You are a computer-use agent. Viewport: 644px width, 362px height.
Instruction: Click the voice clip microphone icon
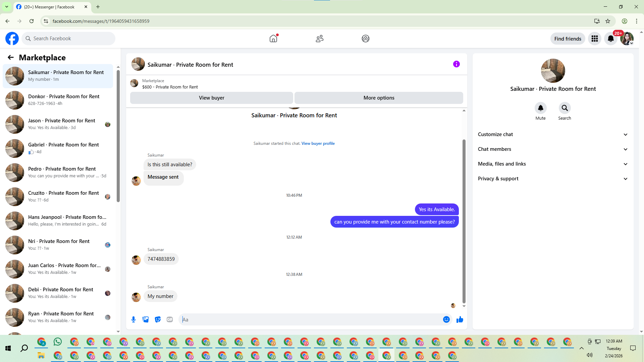[x=133, y=319]
